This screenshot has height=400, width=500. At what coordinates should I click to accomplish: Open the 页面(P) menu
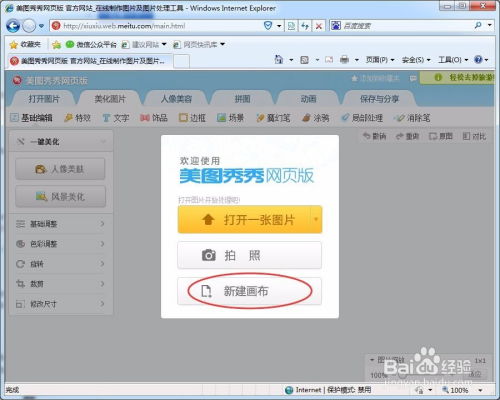[380, 60]
